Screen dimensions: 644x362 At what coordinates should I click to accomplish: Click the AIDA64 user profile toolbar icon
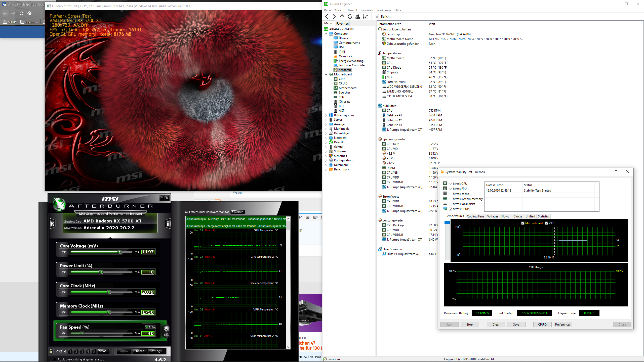tap(357, 17)
